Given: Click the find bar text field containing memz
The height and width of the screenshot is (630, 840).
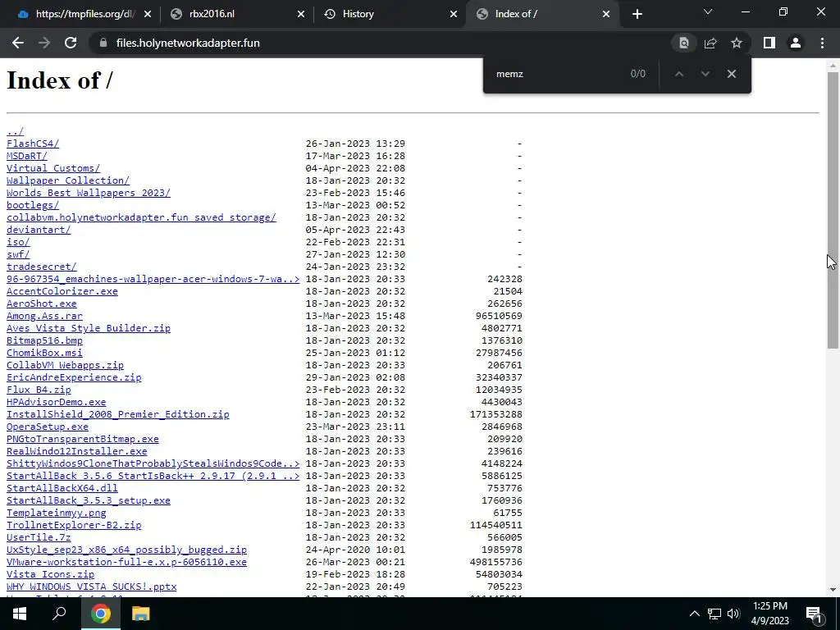Looking at the screenshot, I should (x=557, y=74).
